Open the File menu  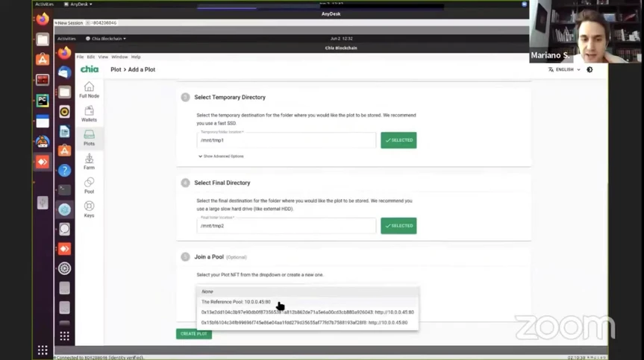coord(80,57)
